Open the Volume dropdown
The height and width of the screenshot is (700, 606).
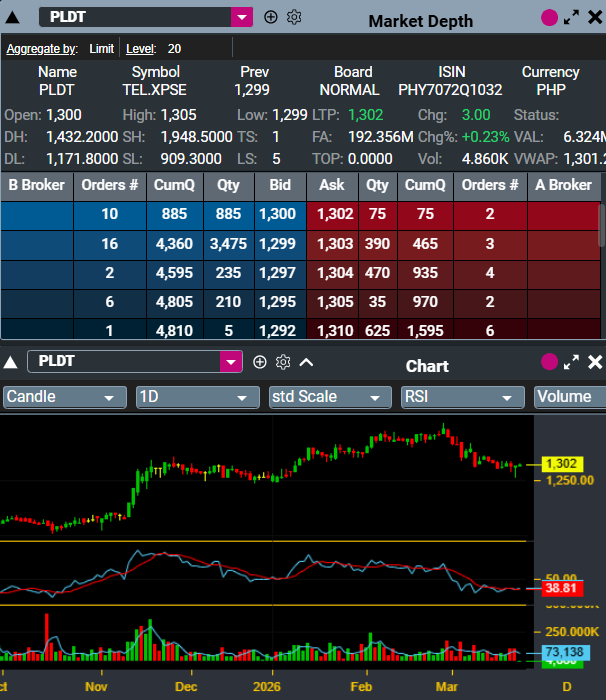pos(570,397)
